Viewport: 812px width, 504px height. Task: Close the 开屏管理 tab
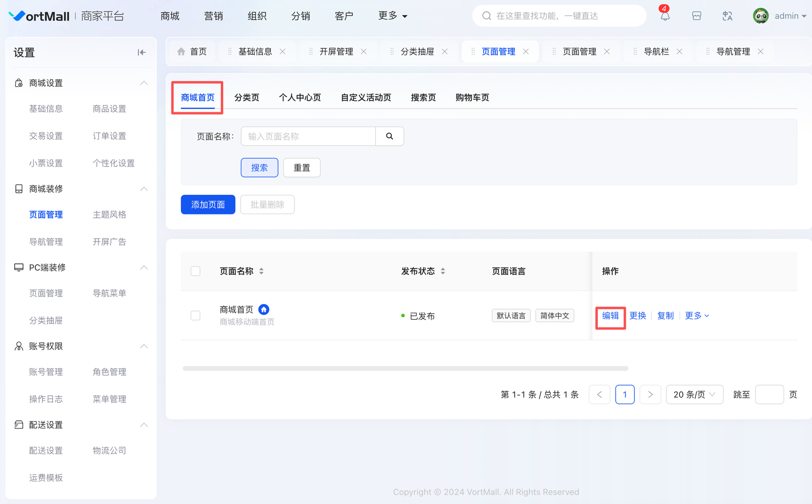(x=364, y=52)
